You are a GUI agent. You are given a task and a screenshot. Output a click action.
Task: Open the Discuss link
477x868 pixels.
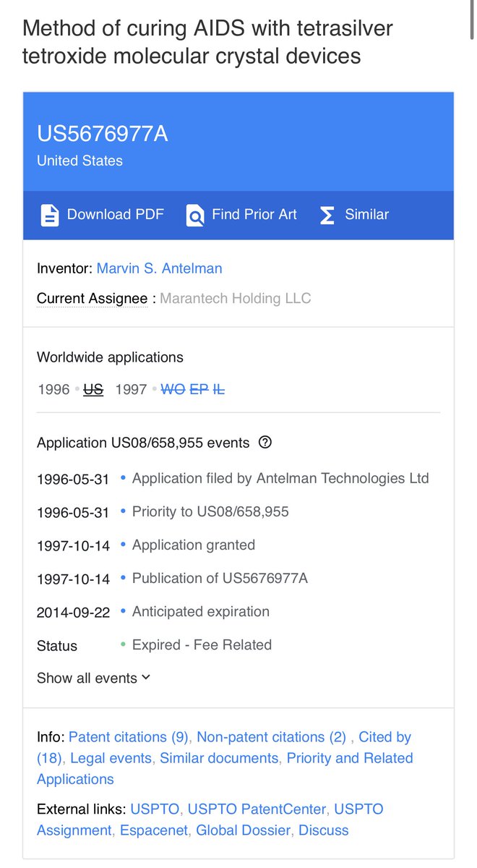tap(323, 830)
